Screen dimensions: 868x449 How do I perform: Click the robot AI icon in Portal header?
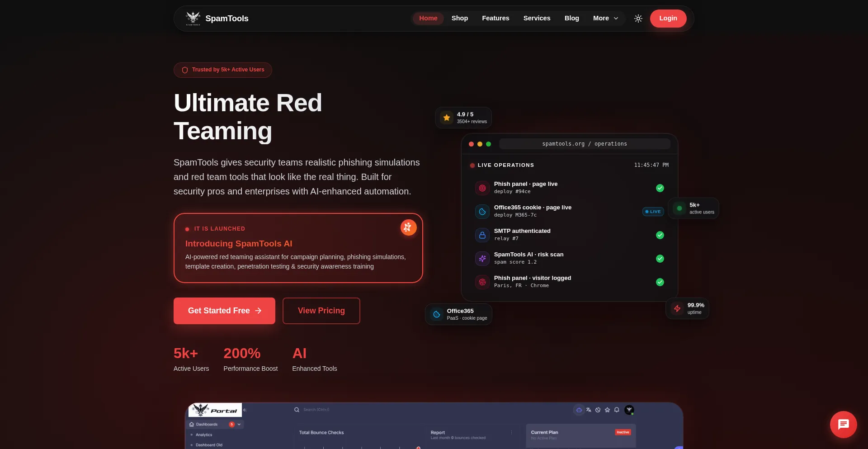click(x=579, y=410)
